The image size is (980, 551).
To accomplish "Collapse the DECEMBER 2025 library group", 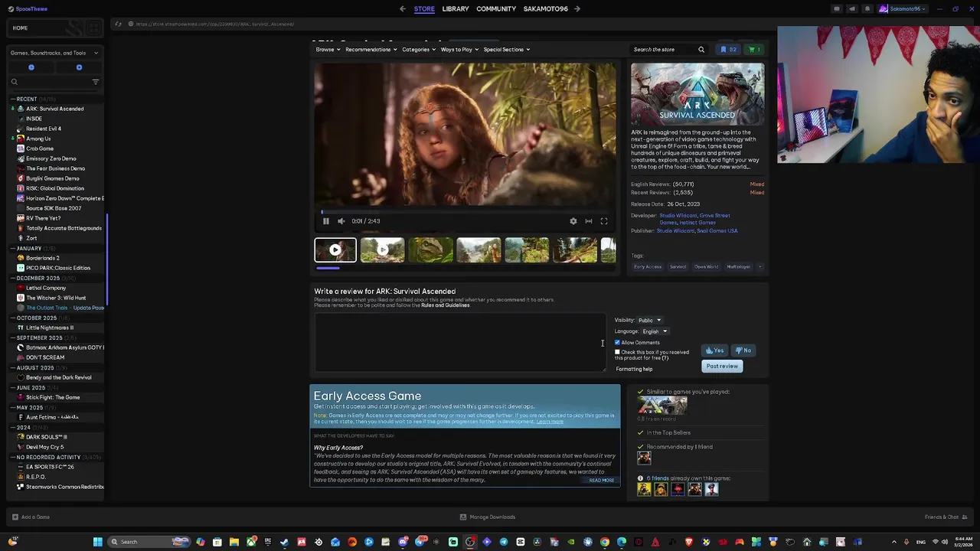I will pos(13,279).
